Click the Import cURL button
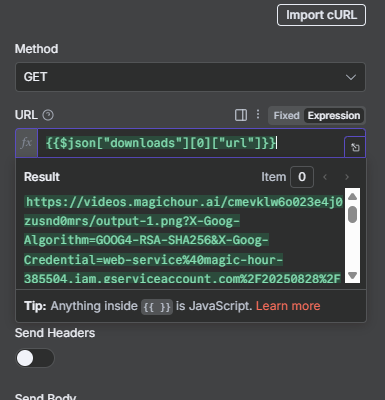The height and width of the screenshot is (400, 385). (x=321, y=15)
